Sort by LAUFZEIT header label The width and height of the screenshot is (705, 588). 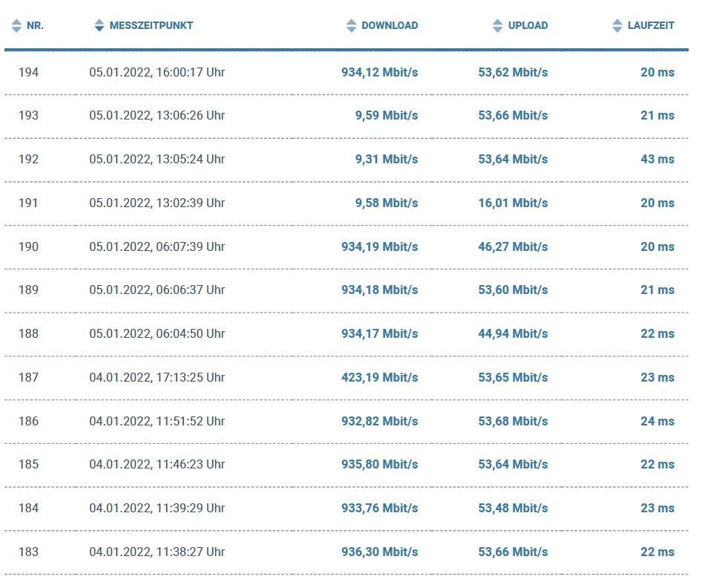[651, 26]
